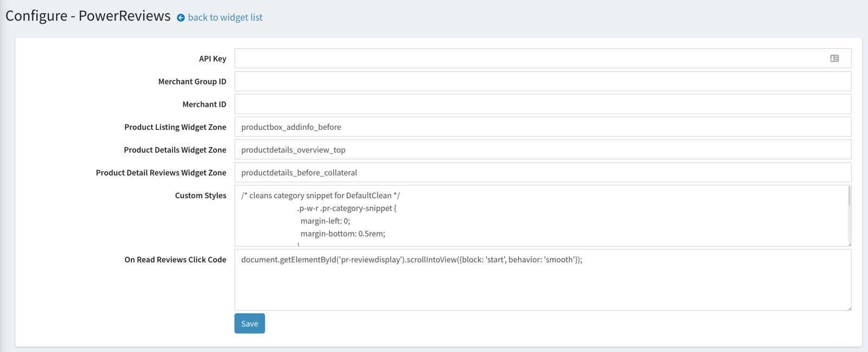Click the 'margin-left: 0;' line in styles

point(325,221)
